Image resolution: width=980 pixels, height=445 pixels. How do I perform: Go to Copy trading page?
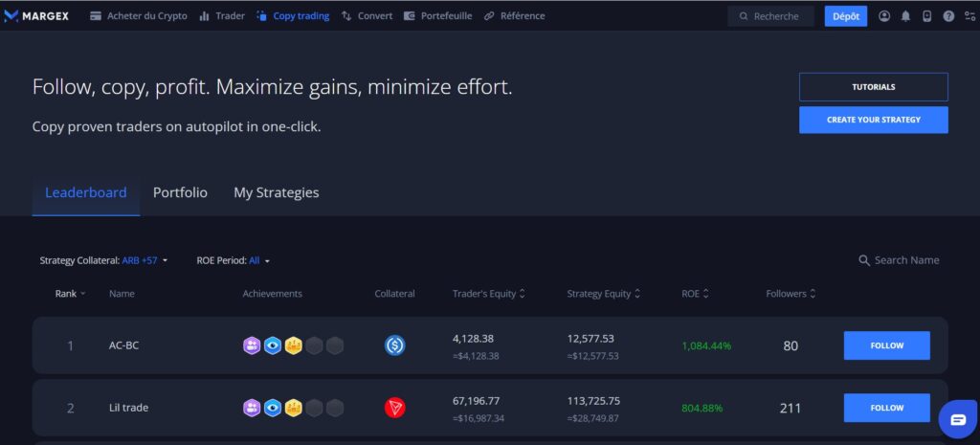pos(293,16)
